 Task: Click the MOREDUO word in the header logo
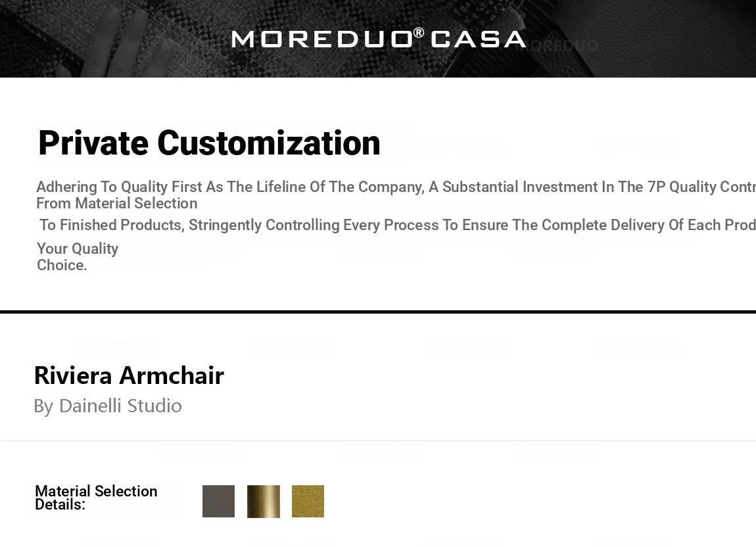coord(321,39)
